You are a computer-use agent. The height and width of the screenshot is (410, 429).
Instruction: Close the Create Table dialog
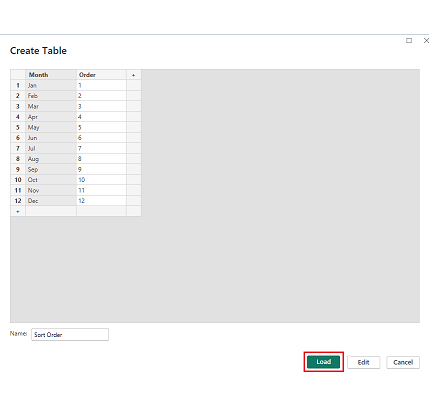pyautogui.click(x=426, y=41)
